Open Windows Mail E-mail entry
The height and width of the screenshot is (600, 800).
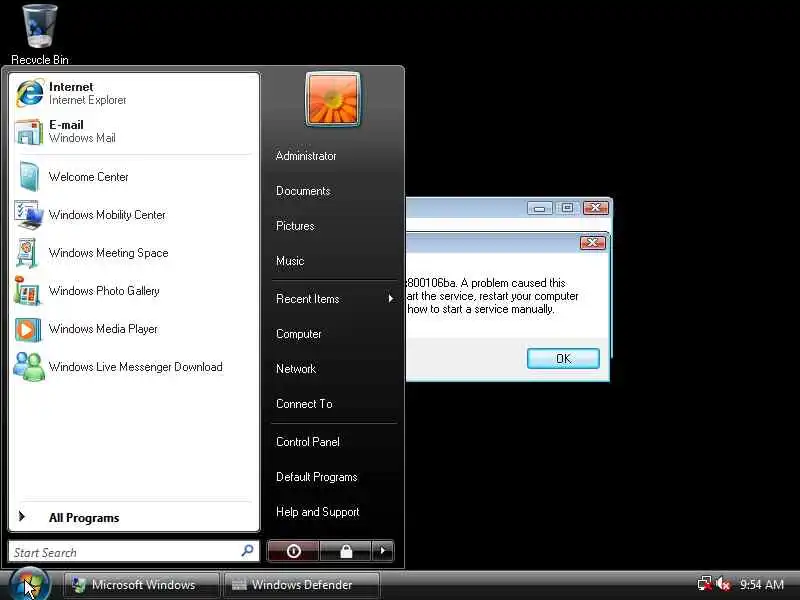pos(134,131)
